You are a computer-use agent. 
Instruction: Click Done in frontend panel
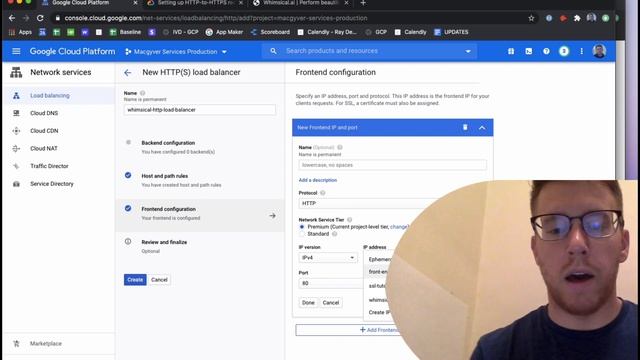click(308, 302)
